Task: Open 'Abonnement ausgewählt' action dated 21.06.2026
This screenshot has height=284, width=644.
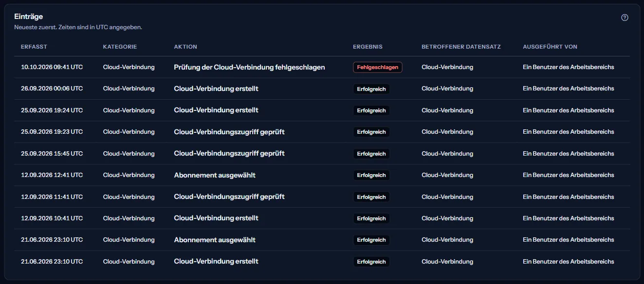Action: pos(215,240)
